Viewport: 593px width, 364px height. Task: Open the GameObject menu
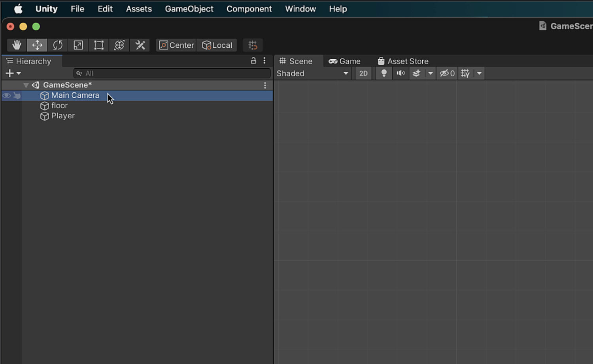tap(189, 9)
